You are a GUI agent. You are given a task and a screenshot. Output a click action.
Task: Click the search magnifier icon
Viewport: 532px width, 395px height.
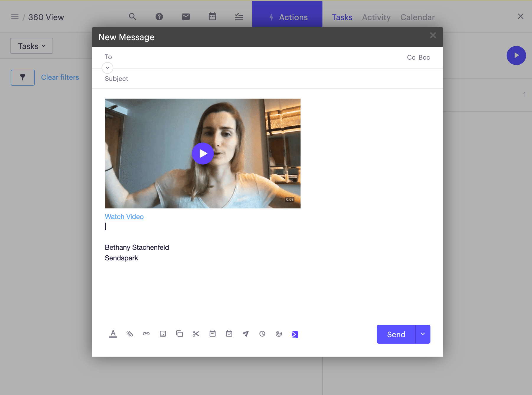click(133, 17)
